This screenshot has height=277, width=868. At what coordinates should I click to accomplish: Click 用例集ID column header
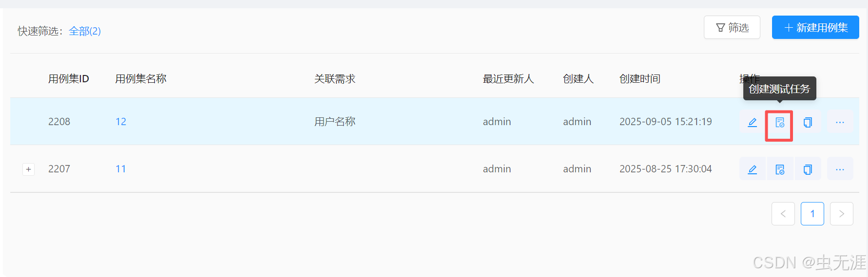tap(69, 79)
